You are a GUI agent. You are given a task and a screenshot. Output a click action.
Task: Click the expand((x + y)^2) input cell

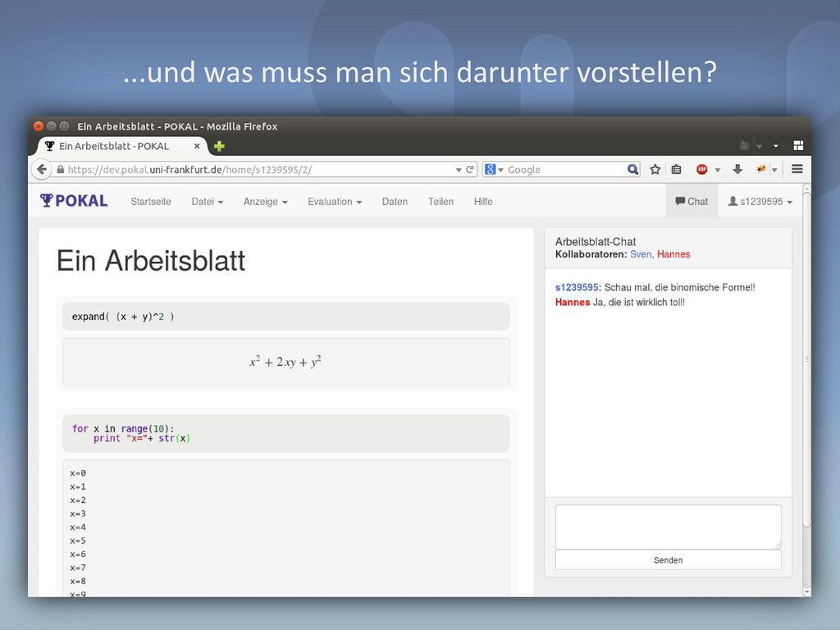tap(286, 317)
